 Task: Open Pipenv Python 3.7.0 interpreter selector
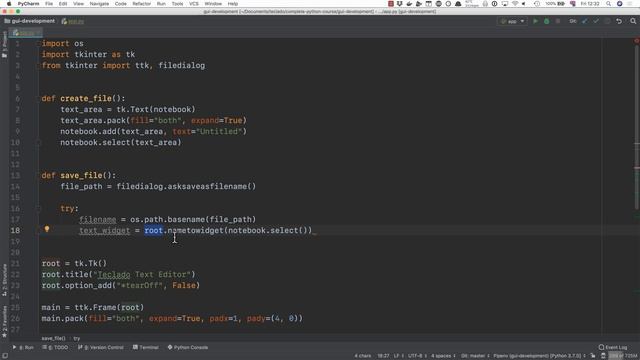click(x=539, y=356)
